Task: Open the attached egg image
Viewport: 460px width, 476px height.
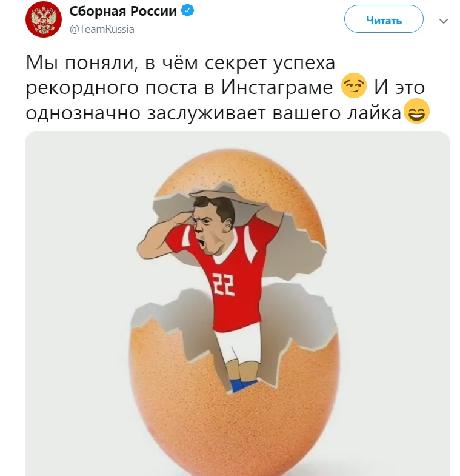Action: click(x=238, y=304)
